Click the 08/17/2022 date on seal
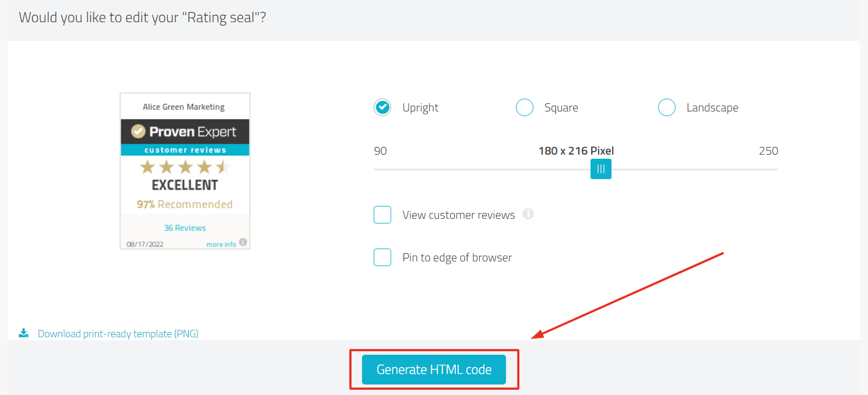Screen dimensions: 868x395 click(x=145, y=244)
